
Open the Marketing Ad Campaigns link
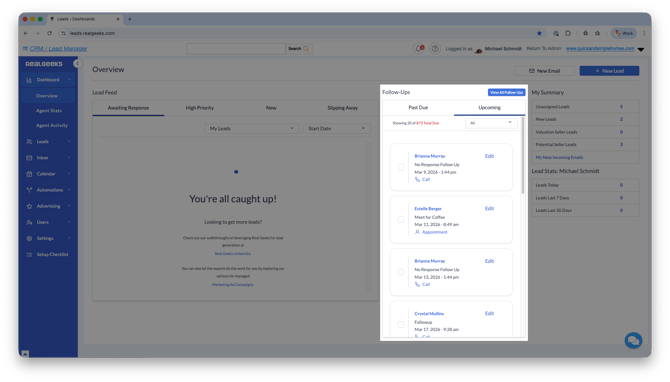click(x=233, y=285)
